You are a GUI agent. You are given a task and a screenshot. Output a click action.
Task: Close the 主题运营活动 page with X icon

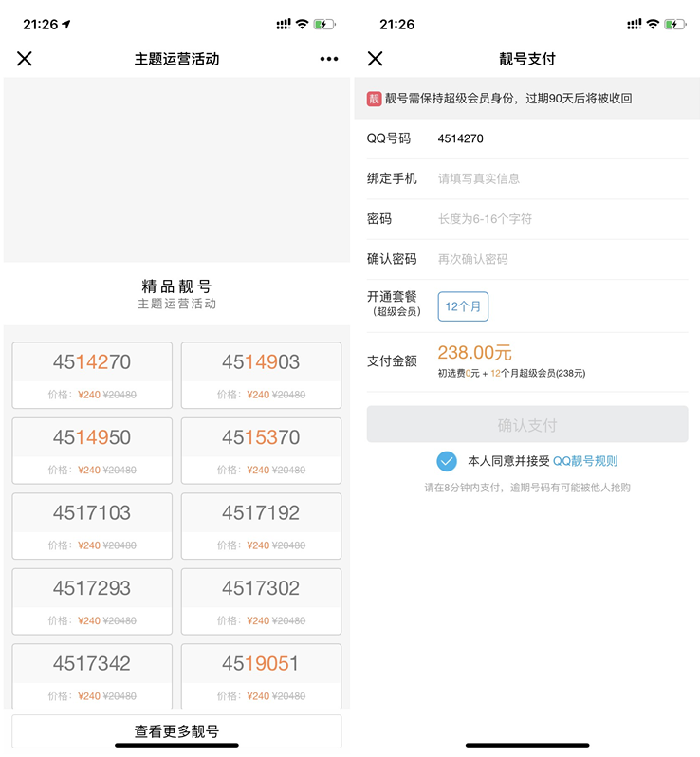coord(24,59)
